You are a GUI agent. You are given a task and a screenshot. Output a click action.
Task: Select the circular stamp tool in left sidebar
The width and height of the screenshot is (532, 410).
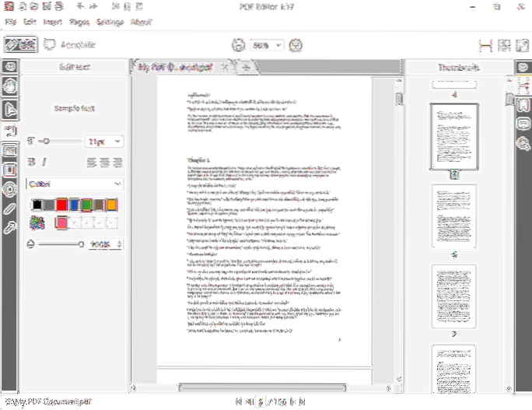(x=10, y=189)
